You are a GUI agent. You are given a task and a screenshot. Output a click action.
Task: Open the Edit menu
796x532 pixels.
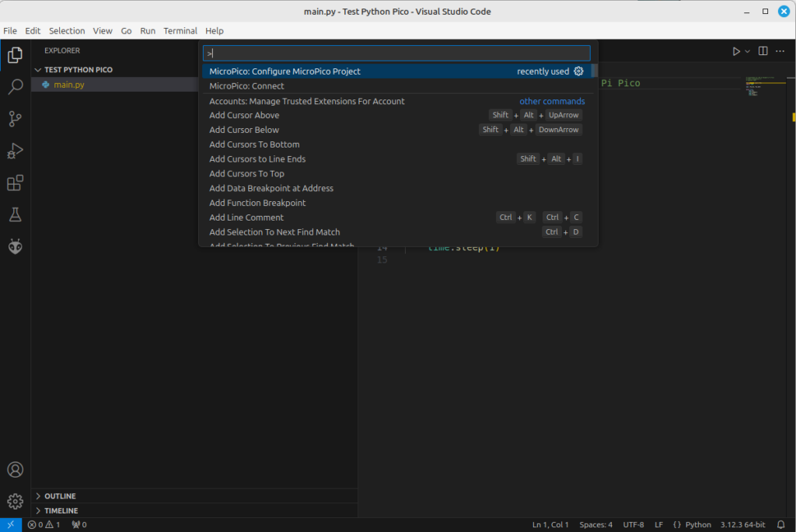coord(33,31)
